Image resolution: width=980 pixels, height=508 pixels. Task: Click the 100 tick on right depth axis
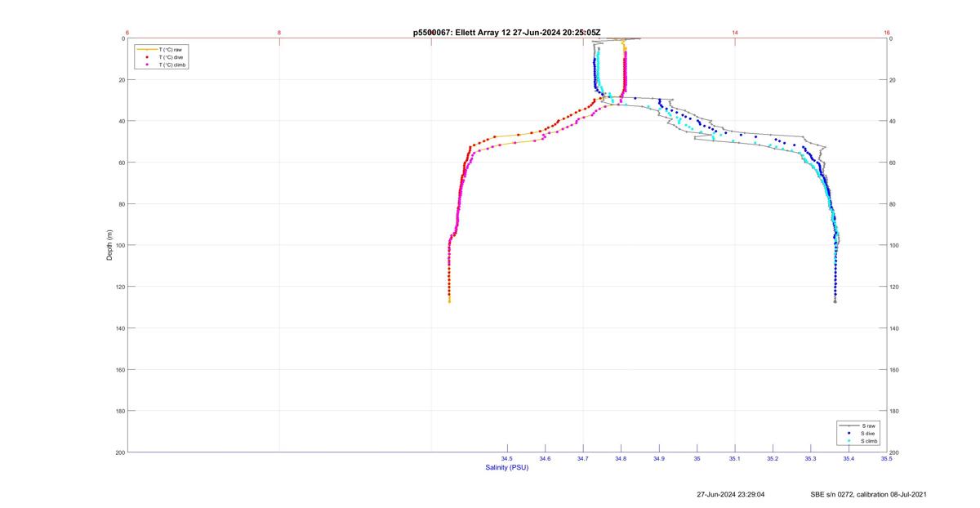click(895, 245)
